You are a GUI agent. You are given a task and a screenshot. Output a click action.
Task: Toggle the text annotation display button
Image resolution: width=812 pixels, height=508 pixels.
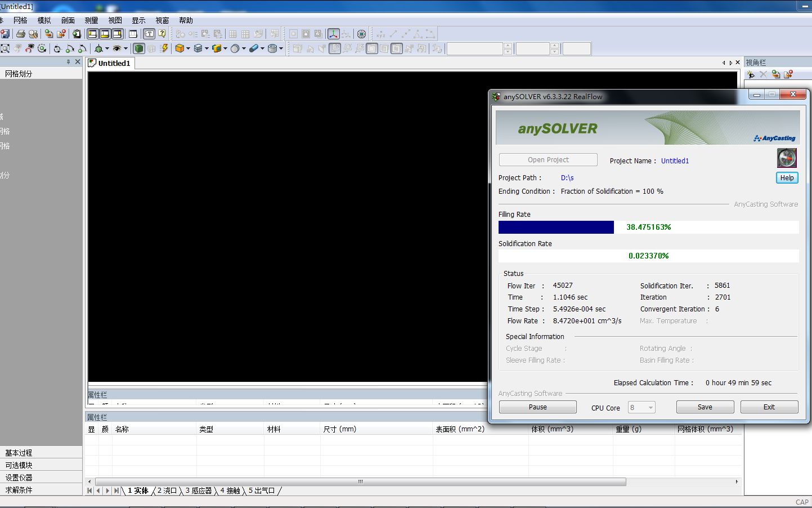tap(148, 33)
